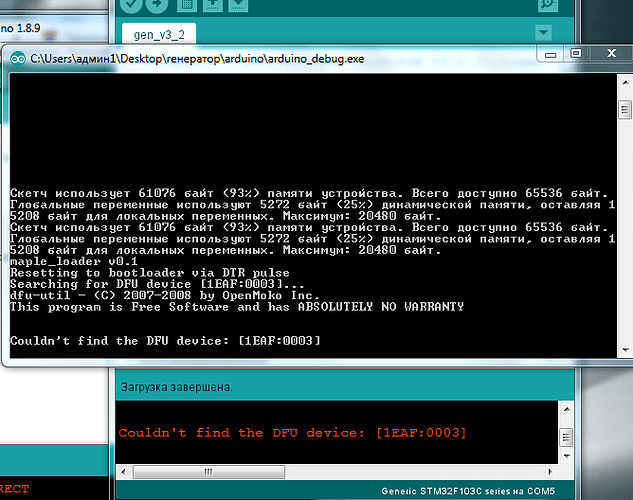The image size is (633, 500).
Task: Click the Open sketch up-arrow icon
Action: tap(212, 5)
